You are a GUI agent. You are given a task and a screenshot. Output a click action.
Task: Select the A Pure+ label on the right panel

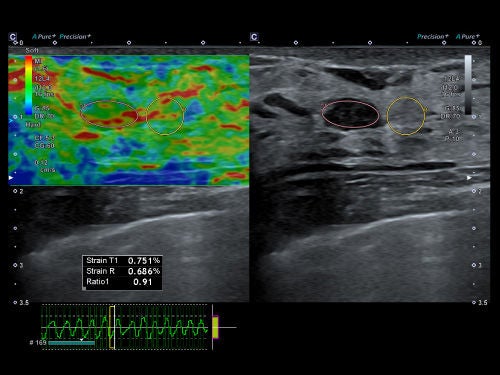click(467, 36)
